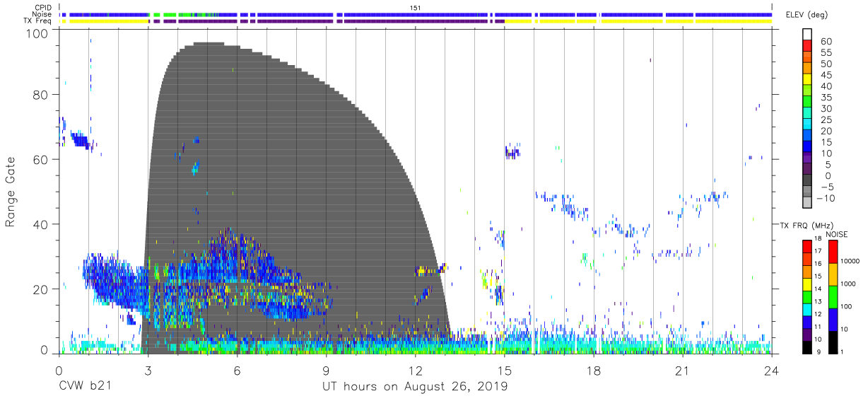Click the y-axis tick label '40'
The image size is (868, 401).
pyautogui.click(x=42, y=224)
